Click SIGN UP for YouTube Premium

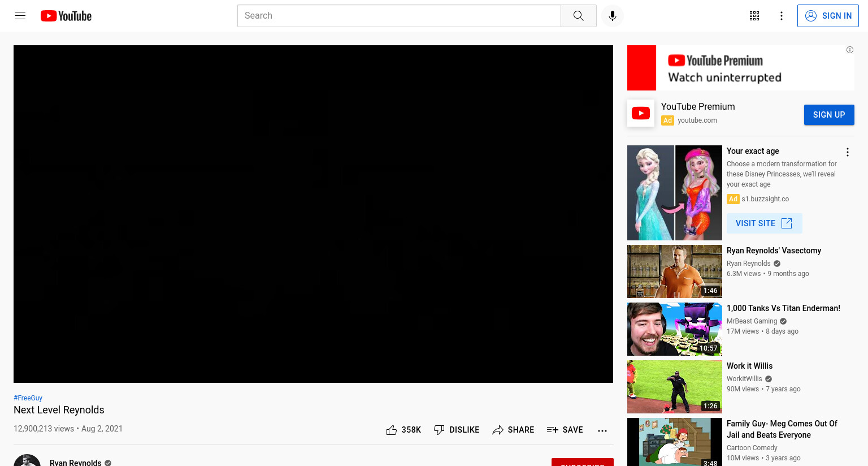829,115
